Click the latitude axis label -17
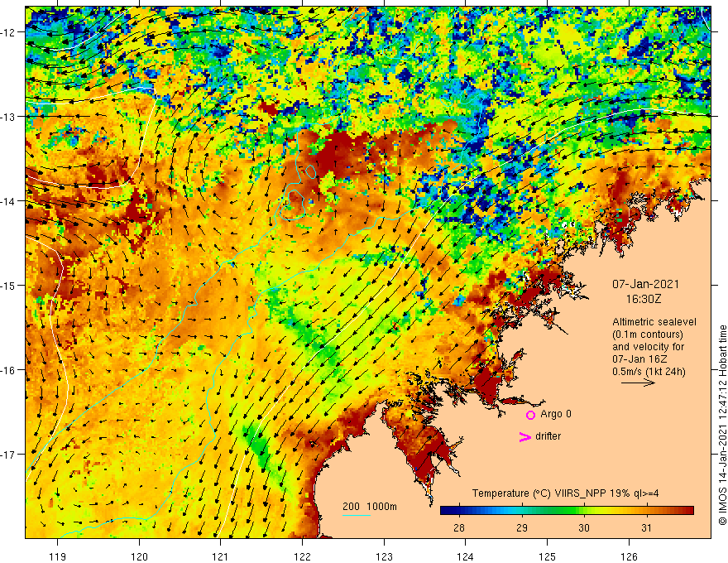728x563 pixels. (9, 455)
